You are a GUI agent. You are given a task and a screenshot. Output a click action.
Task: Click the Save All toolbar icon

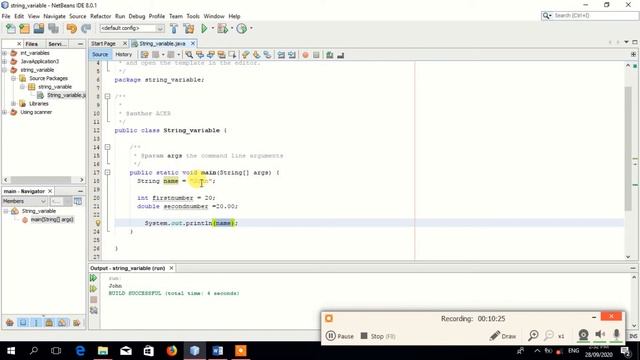pyautogui.click(x=53, y=29)
